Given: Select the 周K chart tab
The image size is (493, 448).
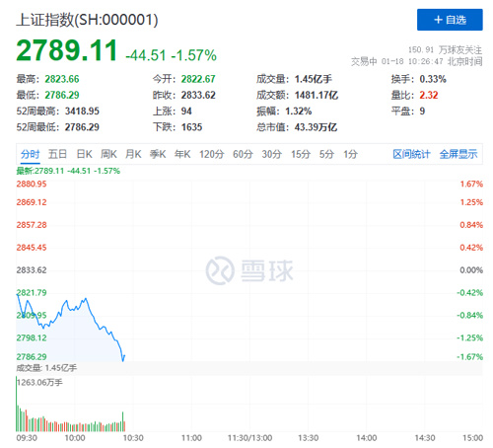Looking at the screenshot, I should (x=108, y=154).
